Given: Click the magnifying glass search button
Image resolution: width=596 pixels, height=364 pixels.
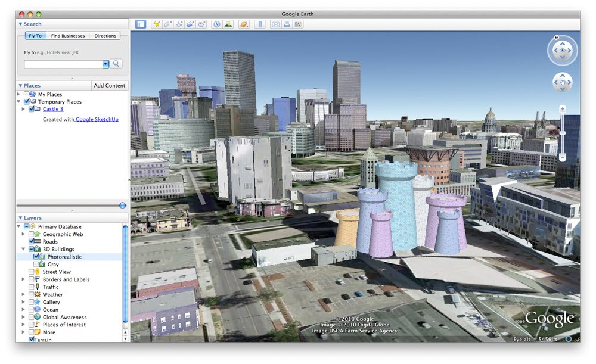Looking at the screenshot, I should (x=116, y=64).
